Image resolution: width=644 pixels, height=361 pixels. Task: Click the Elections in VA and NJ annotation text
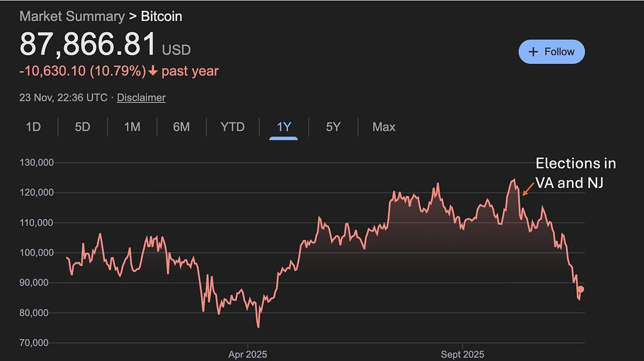pyautogui.click(x=576, y=173)
